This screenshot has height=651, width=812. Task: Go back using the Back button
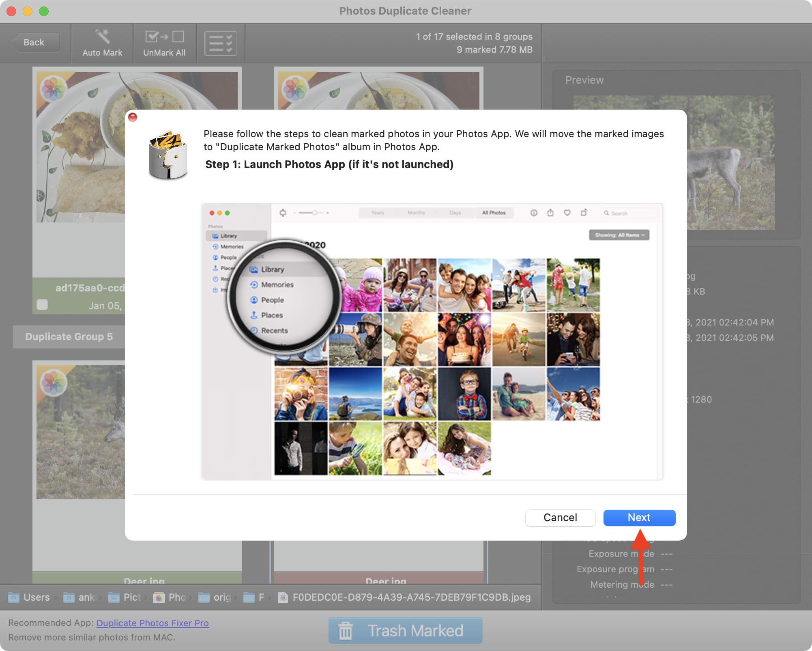34,42
